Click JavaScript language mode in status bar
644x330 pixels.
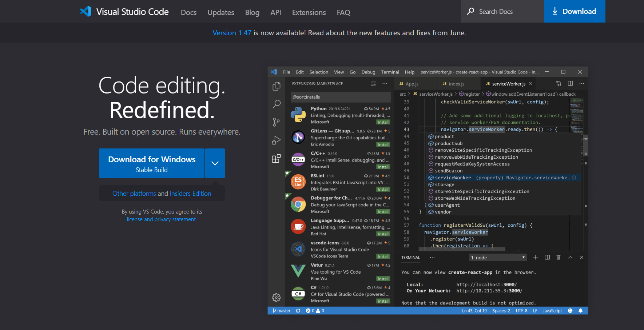[552, 311]
